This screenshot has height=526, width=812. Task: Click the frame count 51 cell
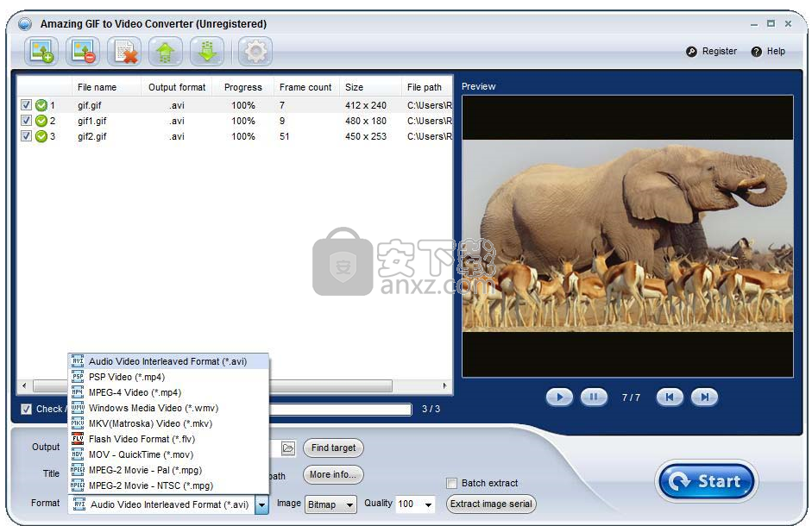pyautogui.click(x=284, y=136)
